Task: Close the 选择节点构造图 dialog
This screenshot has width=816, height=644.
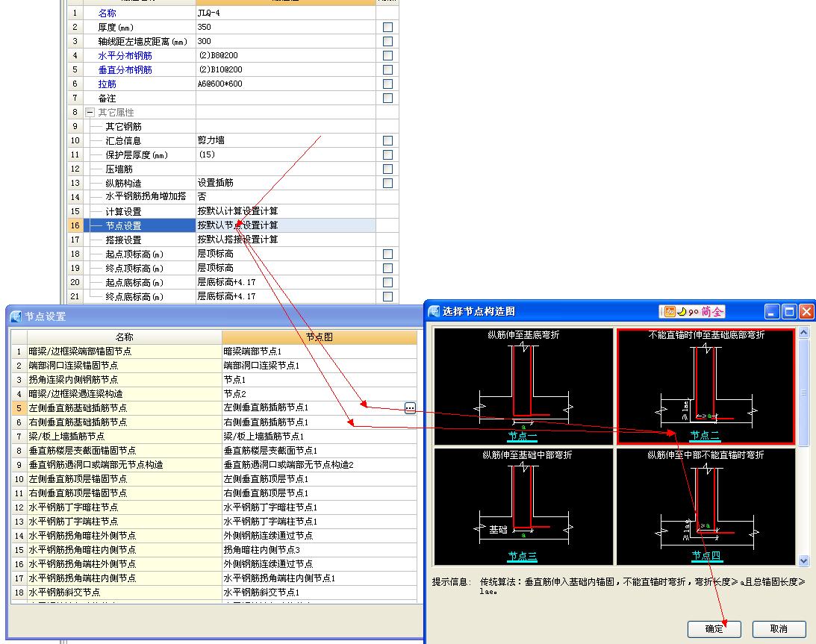Action: point(806,312)
